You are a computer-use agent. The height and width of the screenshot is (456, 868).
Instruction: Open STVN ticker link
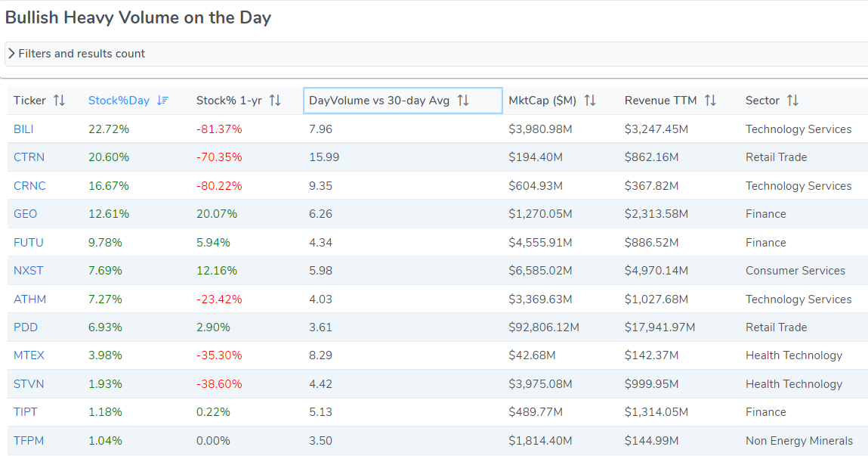(x=28, y=384)
